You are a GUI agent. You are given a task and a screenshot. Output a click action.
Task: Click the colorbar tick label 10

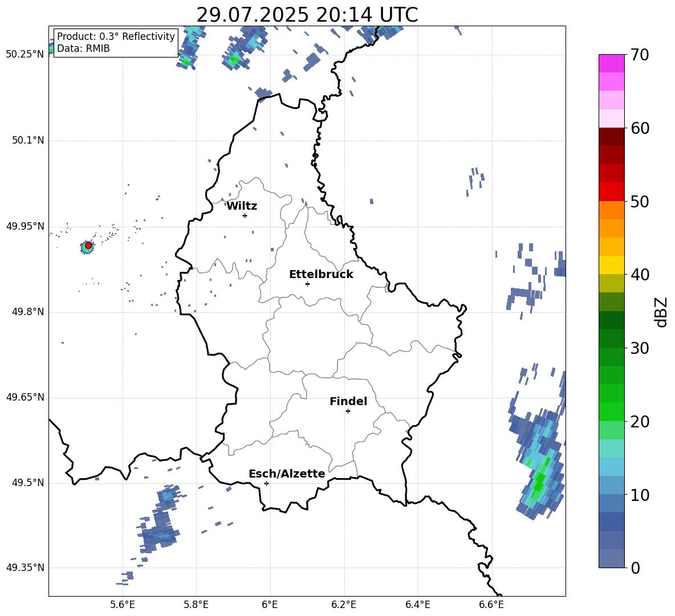pos(640,495)
